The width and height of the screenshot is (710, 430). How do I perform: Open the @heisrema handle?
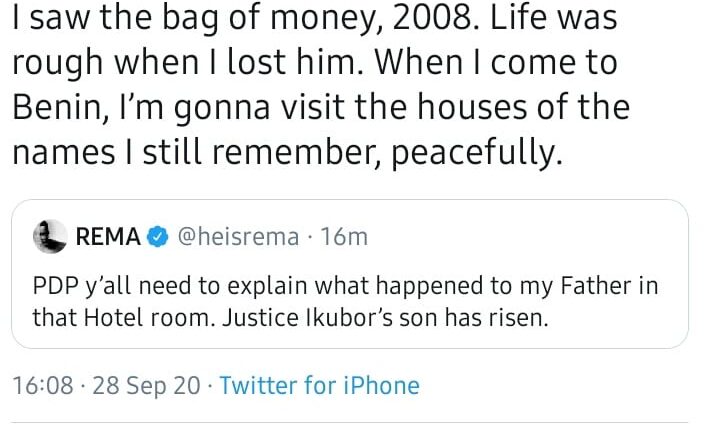tap(236, 238)
